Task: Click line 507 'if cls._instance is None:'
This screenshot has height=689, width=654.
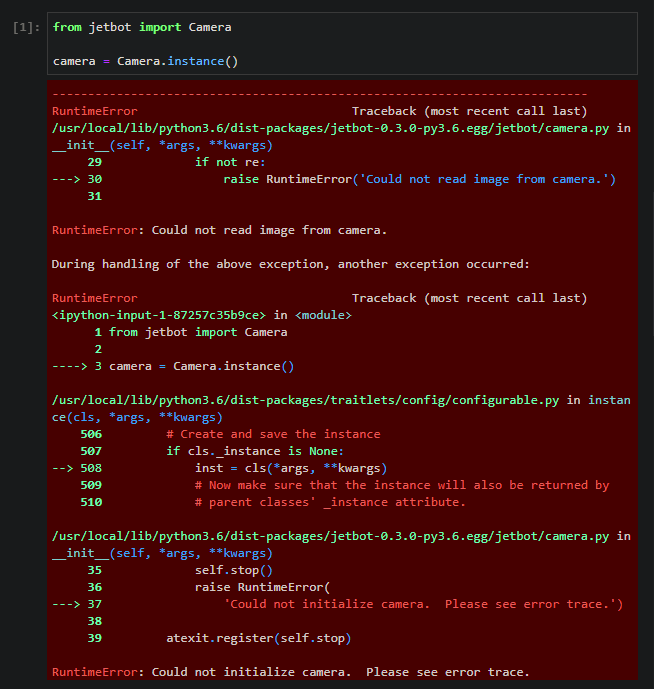Action: (x=255, y=451)
